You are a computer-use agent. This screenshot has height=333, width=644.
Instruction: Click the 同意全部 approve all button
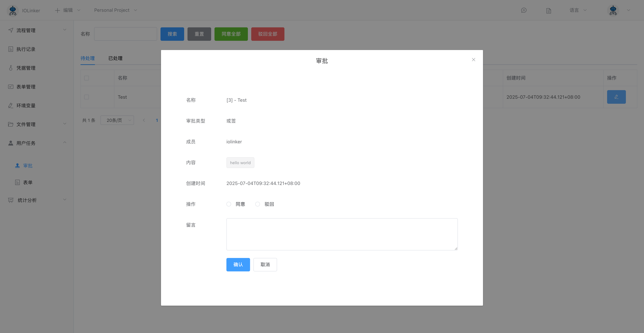231,34
